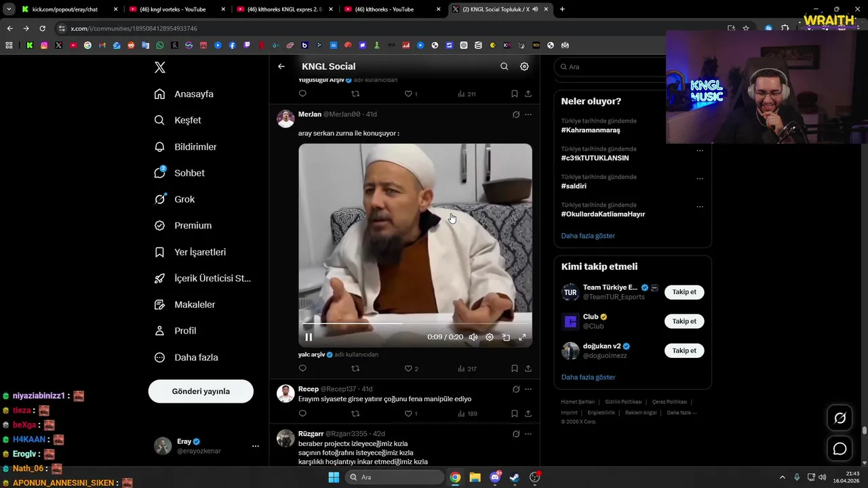
Task: Open Makaleler in the sidebar
Action: click(x=184, y=304)
